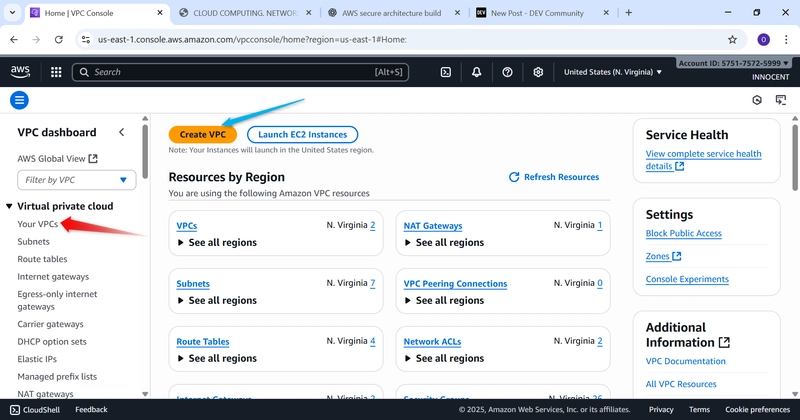The image size is (800, 420).
Task: Open the notifications bell
Action: click(x=476, y=72)
